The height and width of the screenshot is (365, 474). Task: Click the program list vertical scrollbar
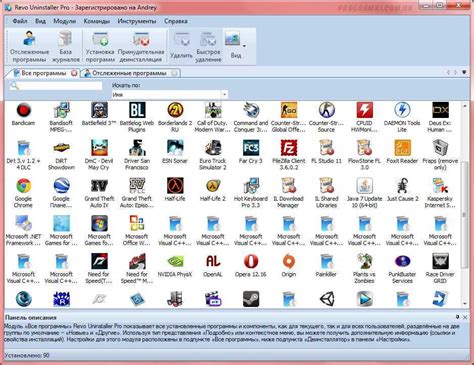tap(465, 204)
